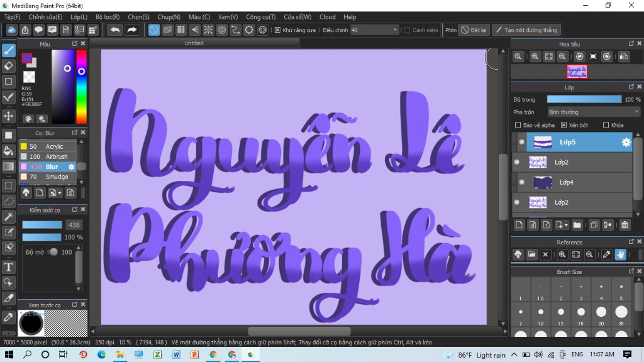
Task: Open the Bộ lọc(R) menu
Action: click(108, 17)
